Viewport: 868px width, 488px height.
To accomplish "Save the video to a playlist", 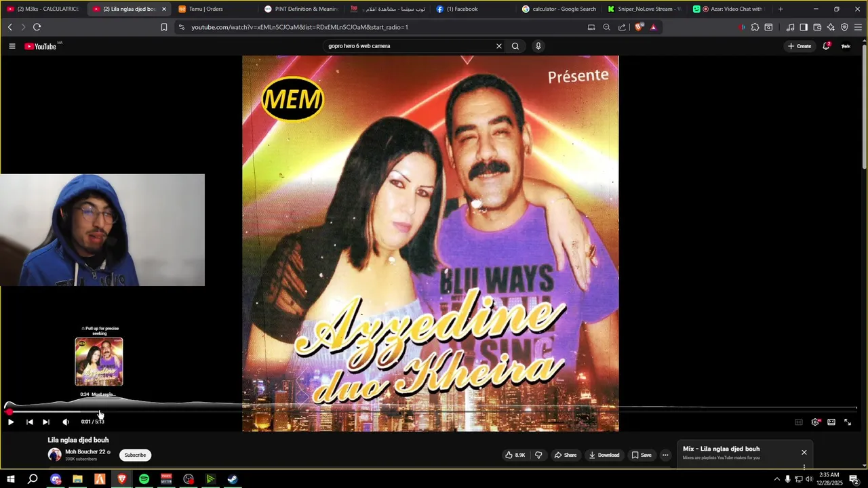I will (642, 455).
